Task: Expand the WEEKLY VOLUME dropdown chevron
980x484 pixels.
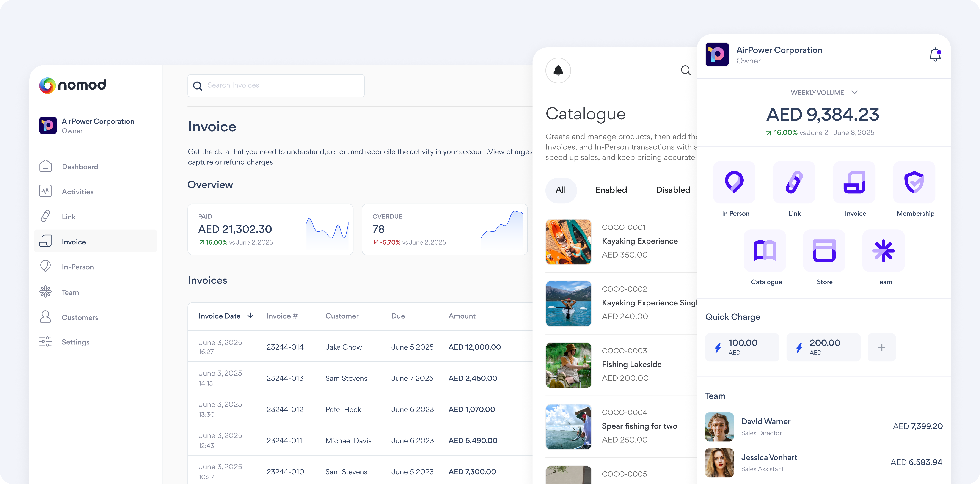Action: (x=854, y=93)
